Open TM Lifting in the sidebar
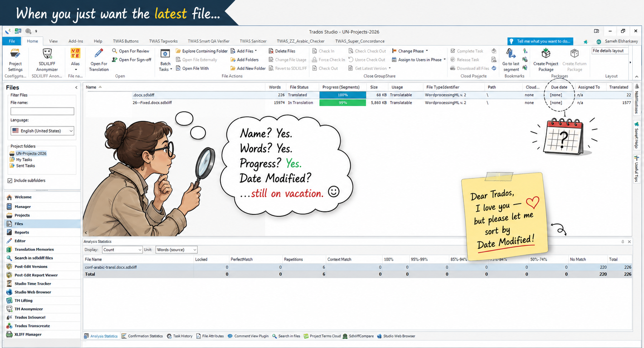Image resolution: width=644 pixels, height=348 pixels. tap(43, 300)
